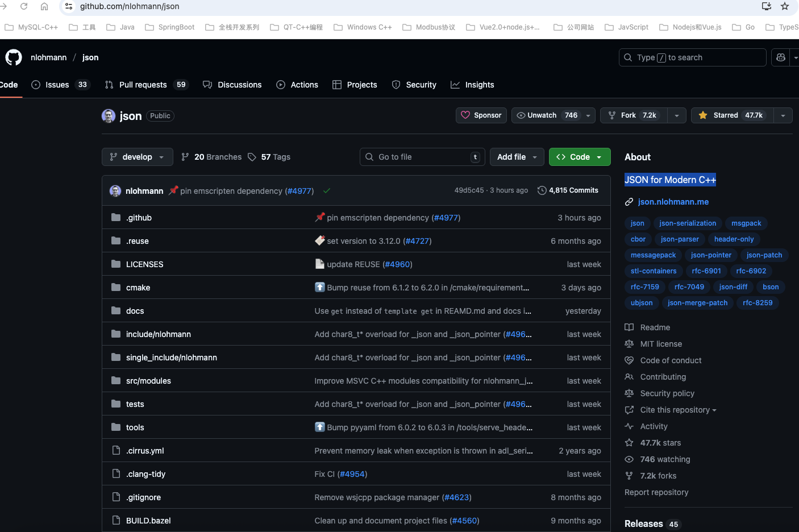The image size is (799, 532).
Task: Switch to the Issues tab
Action: click(61, 85)
